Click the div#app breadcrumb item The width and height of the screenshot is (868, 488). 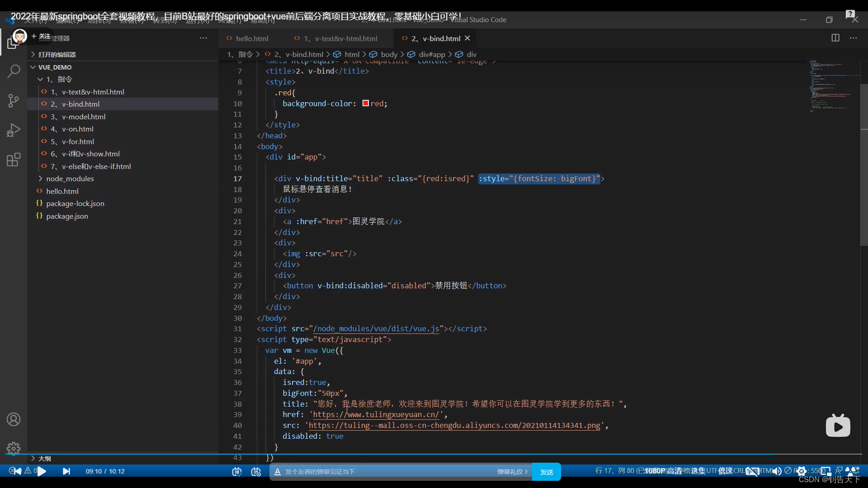(x=426, y=54)
